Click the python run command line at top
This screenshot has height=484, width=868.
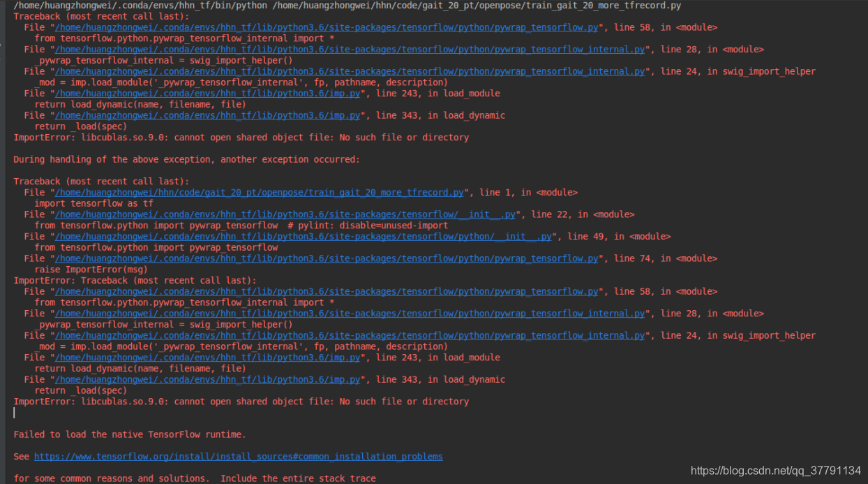(x=347, y=6)
